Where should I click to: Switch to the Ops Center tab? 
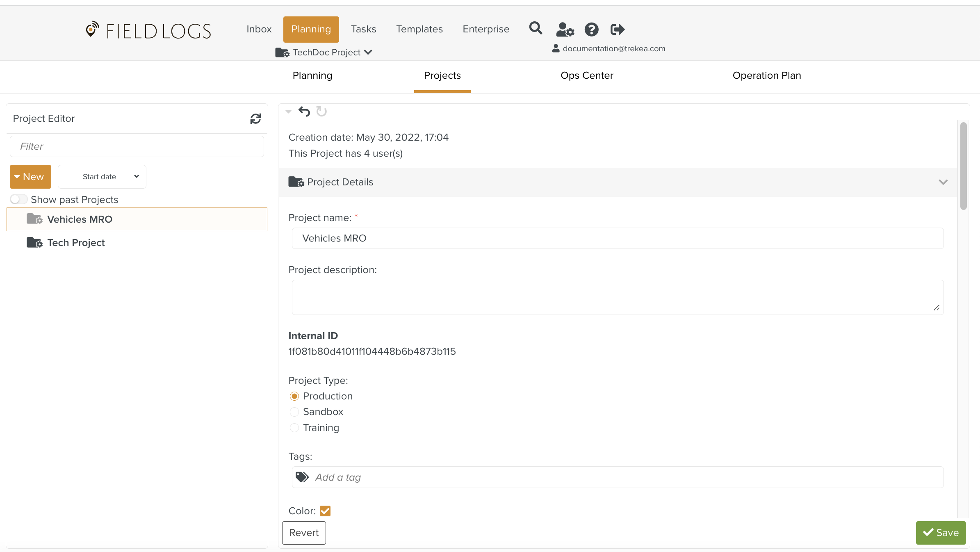[x=587, y=75]
